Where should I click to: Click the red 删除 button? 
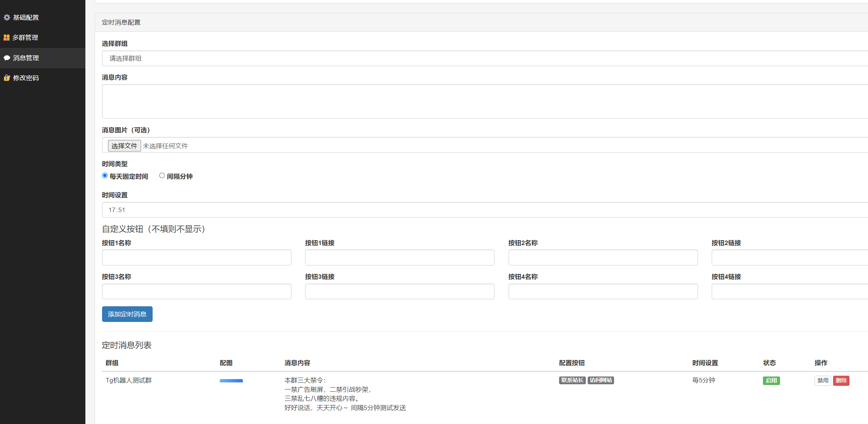point(841,381)
